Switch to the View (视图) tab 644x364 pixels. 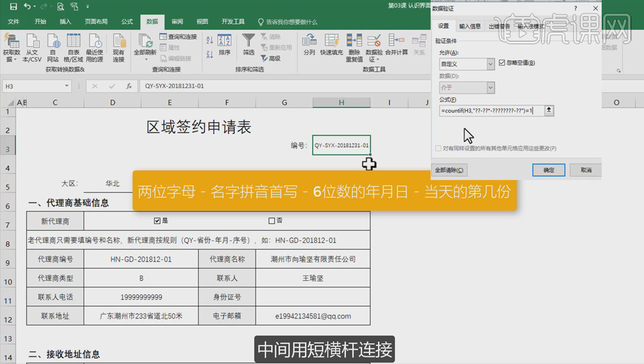(x=202, y=21)
